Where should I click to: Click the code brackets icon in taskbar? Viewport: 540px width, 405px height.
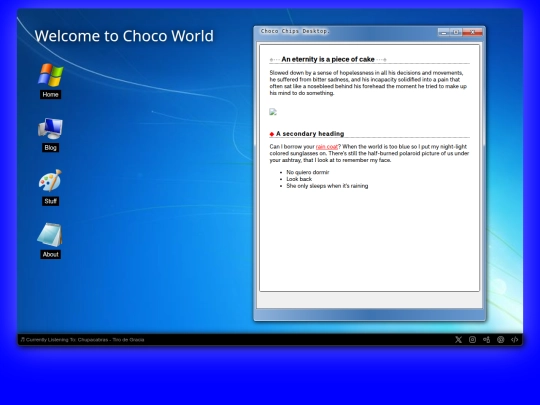tap(515, 340)
